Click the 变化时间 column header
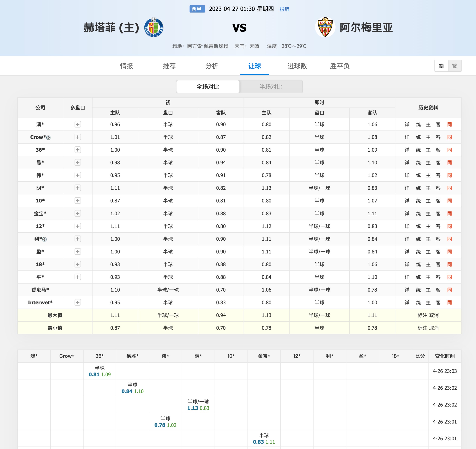Image resolution: width=476 pixels, height=449 pixels. pyautogui.click(x=445, y=356)
